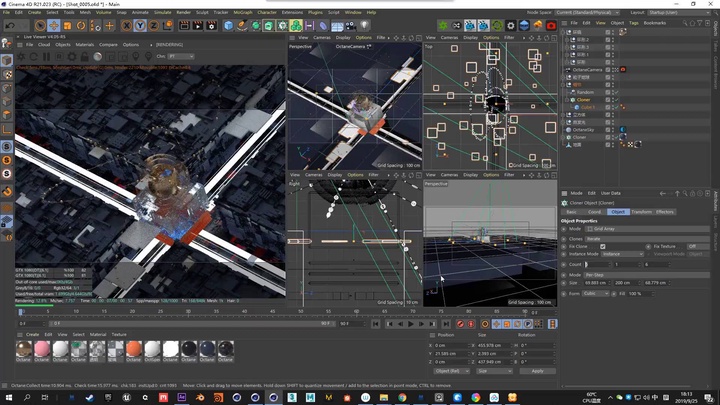
Task: Open the Form dropdown set to Cubic
Action: coord(594,293)
